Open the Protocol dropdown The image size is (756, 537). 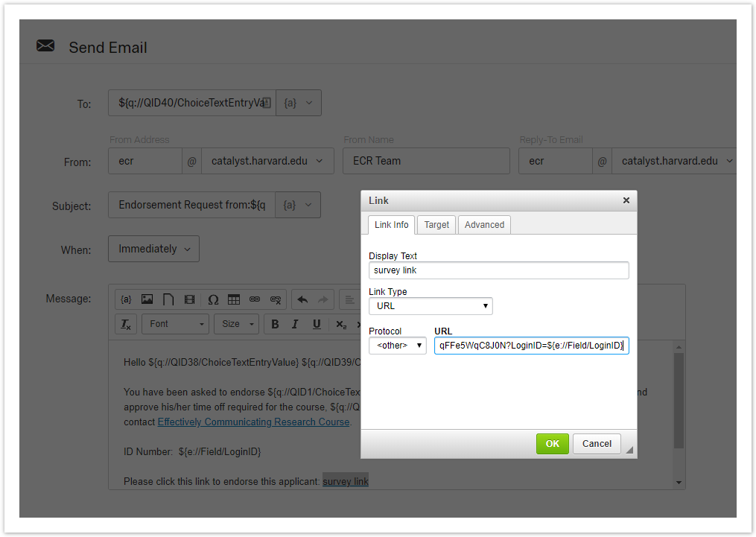[x=398, y=346]
